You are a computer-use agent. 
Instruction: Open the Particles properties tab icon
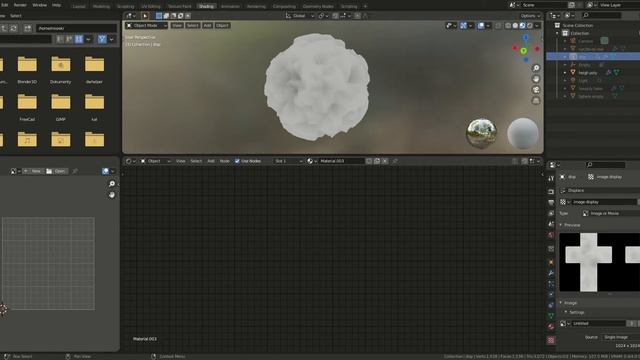pos(551,284)
